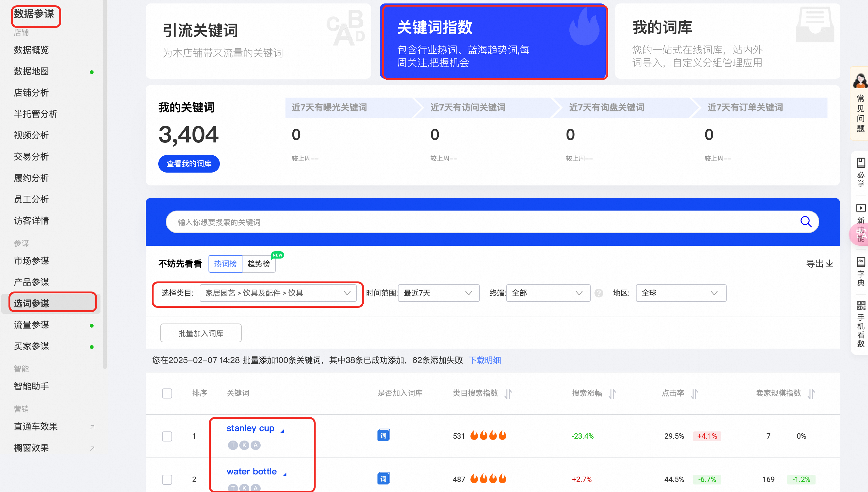Click the keyword search input field
Screen dimensions: 868x492
[473, 222]
